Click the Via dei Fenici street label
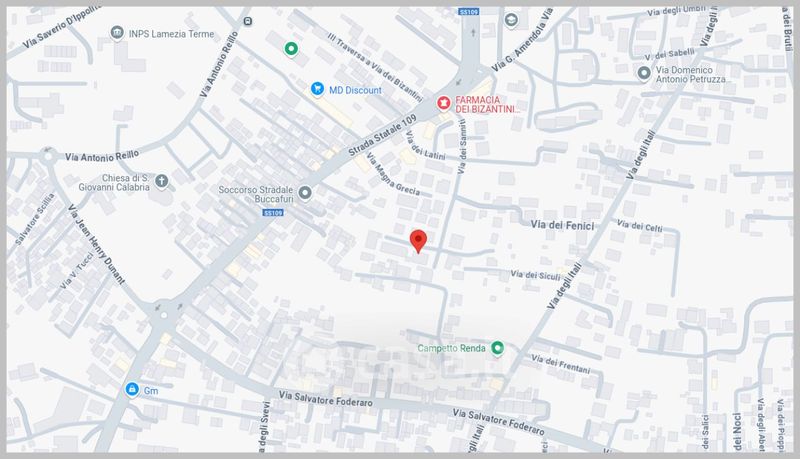The image size is (800, 459). tap(562, 225)
